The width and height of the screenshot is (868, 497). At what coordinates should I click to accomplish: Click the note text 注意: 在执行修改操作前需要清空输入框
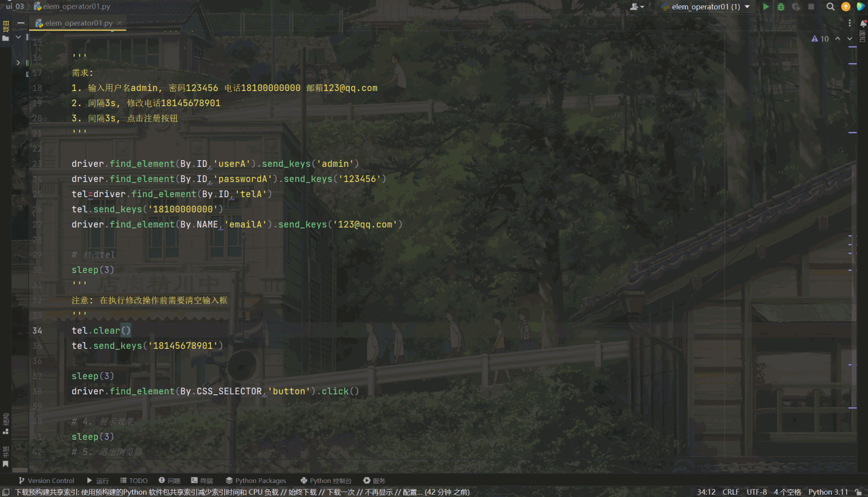(149, 300)
